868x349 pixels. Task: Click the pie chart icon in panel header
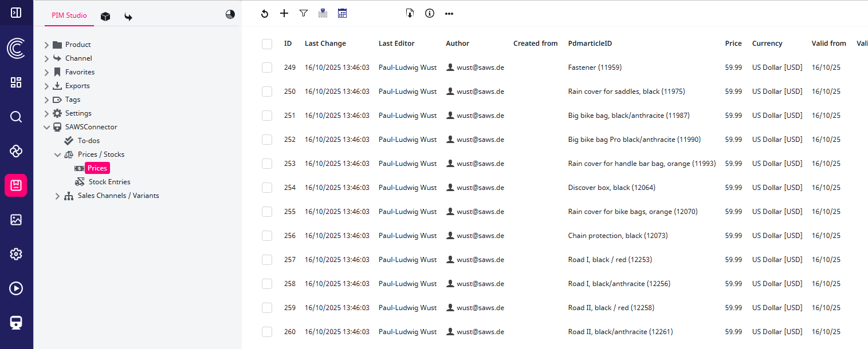coord(230,15)
